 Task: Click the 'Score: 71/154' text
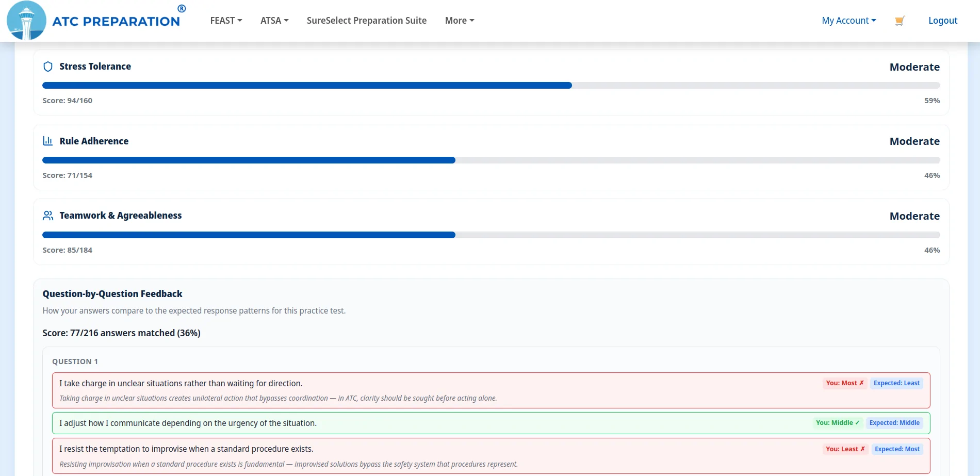68,175
